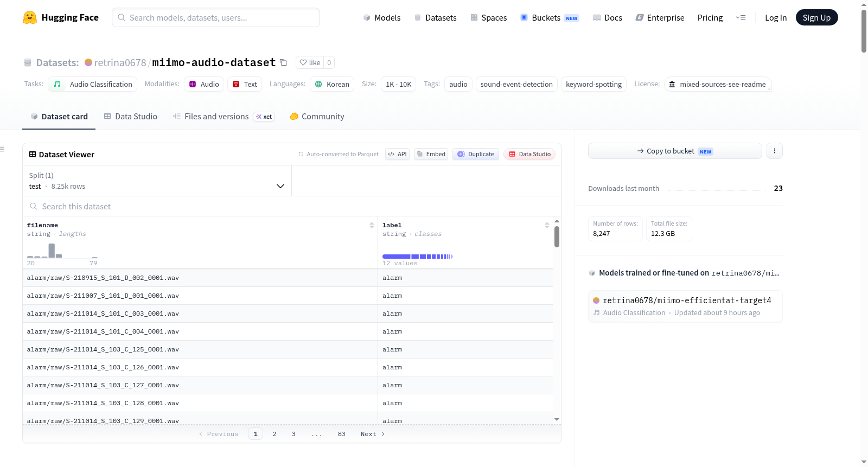Image resolution: width=868 pixels, height=467 pixels.
Task: Open the Docs nav item
Action: (608, 17)
